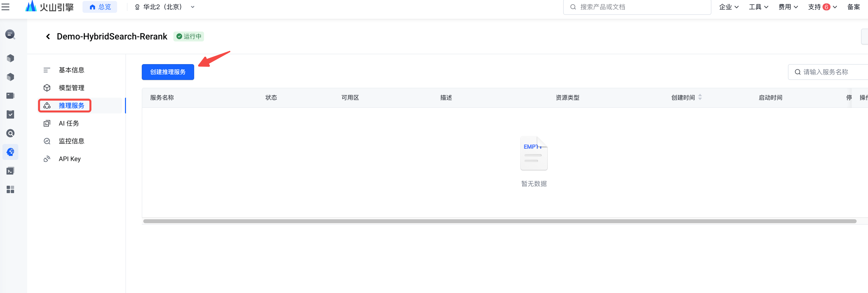Open the 华北2（北京） region dropdown
This screenshot has width=868, height=293.
165,7
